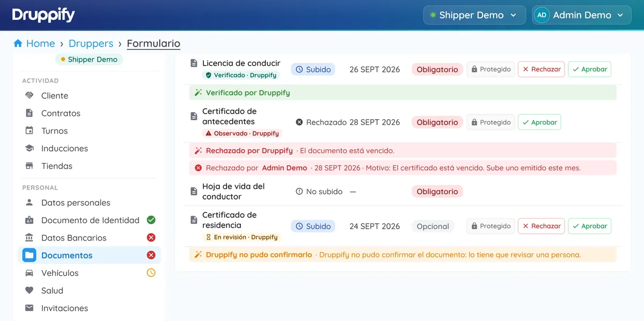644x321 pixels.
Task: Click Protegido button for Licencia de conducir
Action: [491, 69]
